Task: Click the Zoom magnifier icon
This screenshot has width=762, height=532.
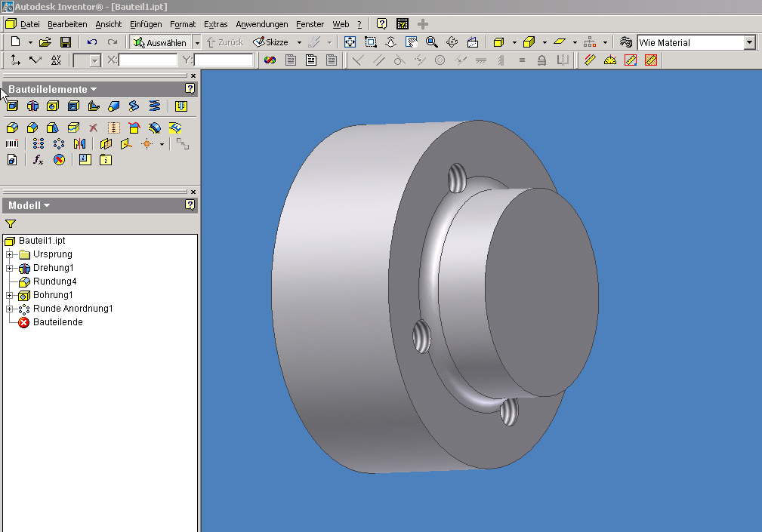Action: 432,43
